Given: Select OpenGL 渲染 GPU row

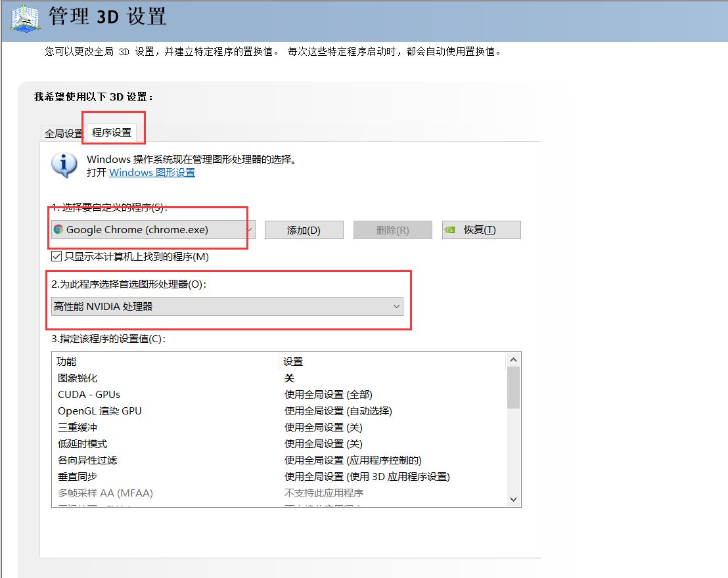Looking at the screenshot, I should pos(279,411).
